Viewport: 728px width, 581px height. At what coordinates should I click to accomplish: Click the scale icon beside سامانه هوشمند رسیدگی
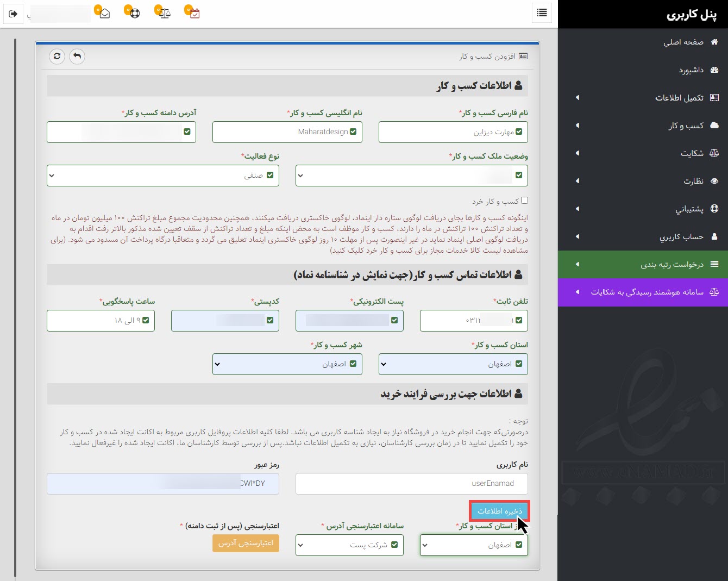click(714, 292)
